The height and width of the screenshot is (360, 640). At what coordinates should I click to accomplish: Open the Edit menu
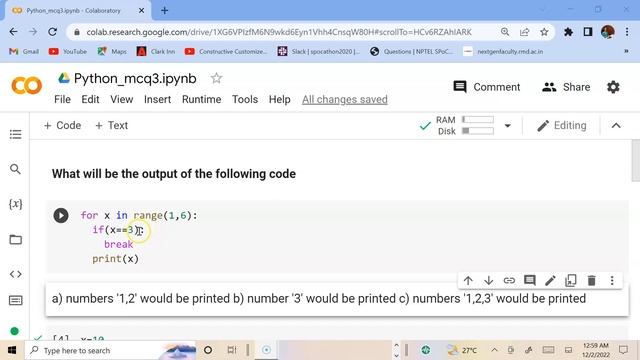tap(90, 99)
